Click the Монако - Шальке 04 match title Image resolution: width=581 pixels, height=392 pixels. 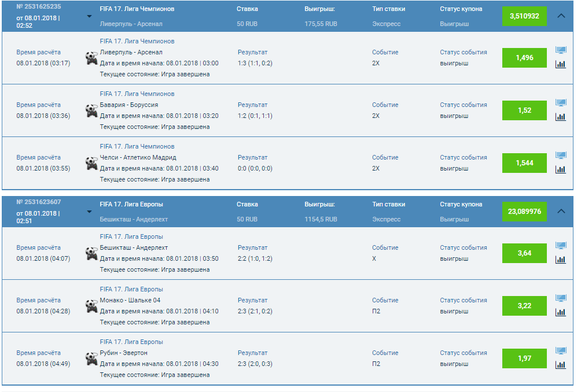pyautogui.click(x=130, y=300)
